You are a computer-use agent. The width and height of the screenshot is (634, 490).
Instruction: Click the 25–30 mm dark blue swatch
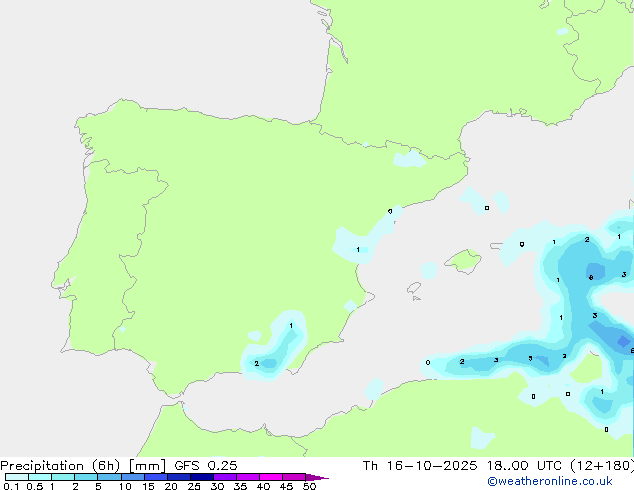[202, 477]
